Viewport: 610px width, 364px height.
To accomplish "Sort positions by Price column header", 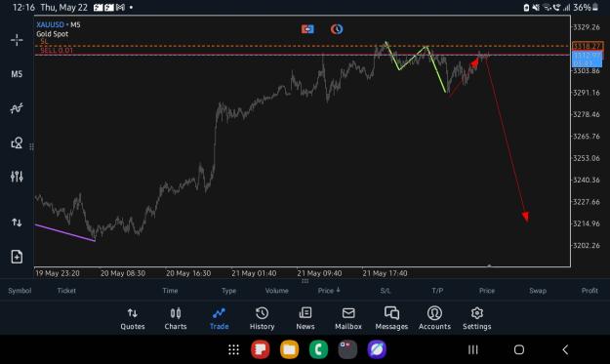I will pos(329,291).
